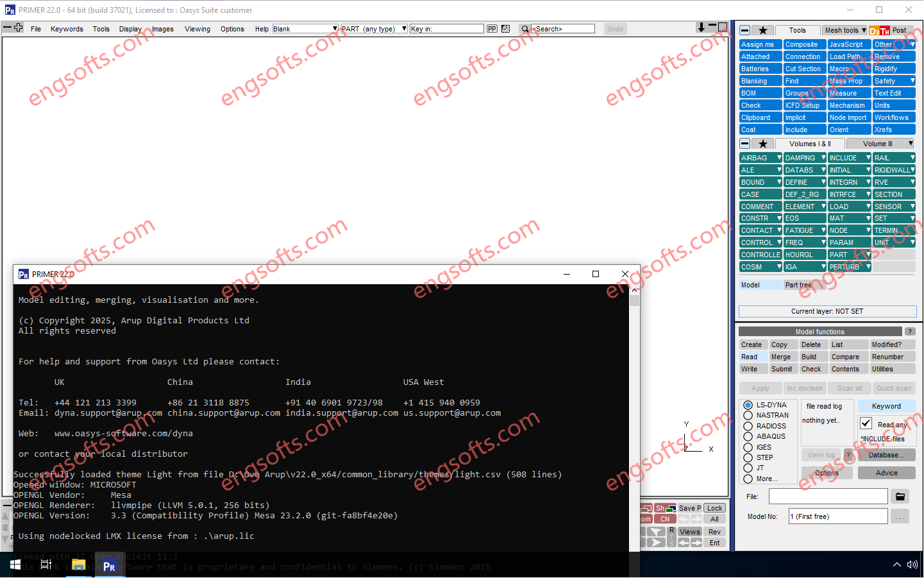This screenshot has width=924, height=578.
Task: Click the File path input field
Action: 828,497
